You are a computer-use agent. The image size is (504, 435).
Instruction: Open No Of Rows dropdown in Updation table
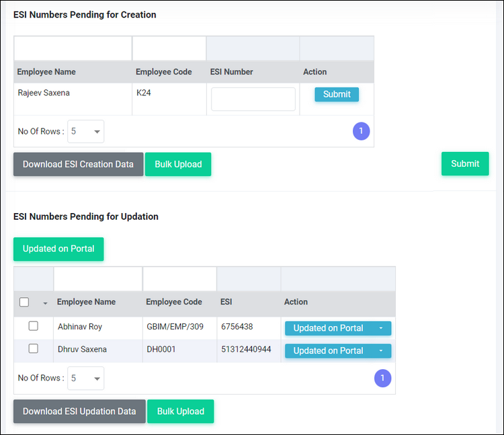point(85,378)
